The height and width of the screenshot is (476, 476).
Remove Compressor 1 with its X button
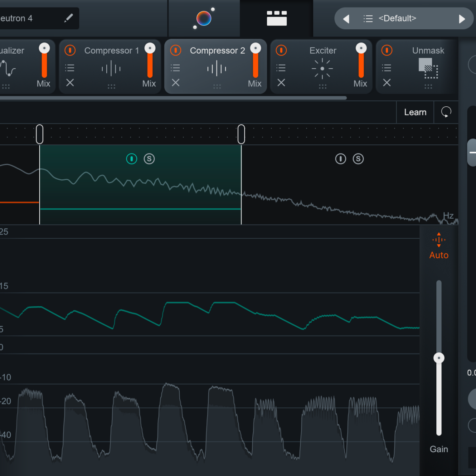coord(70,83)
